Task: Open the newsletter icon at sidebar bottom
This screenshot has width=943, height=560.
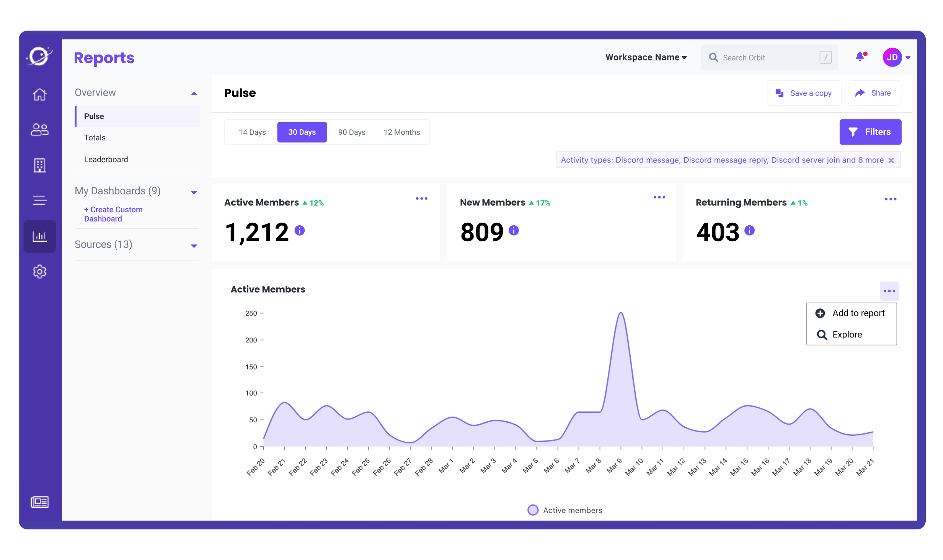Action: click(x=40, y=502)
